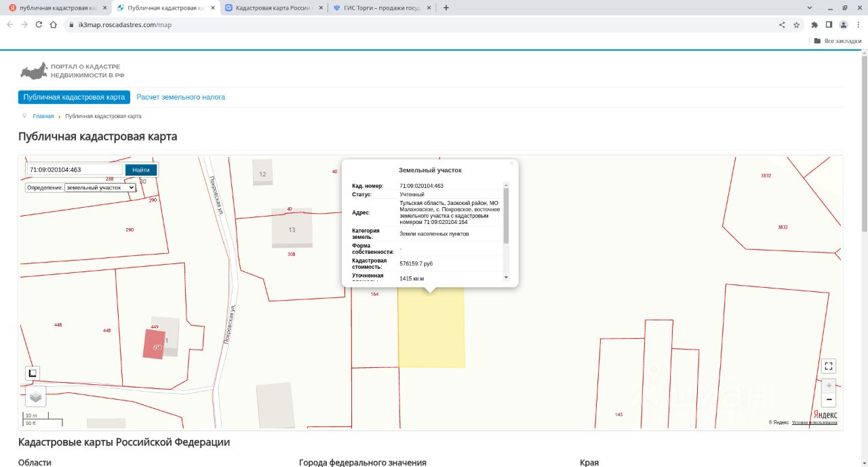Open the Chrome three-dot menu
868x467 pixels.
[858, 24]
